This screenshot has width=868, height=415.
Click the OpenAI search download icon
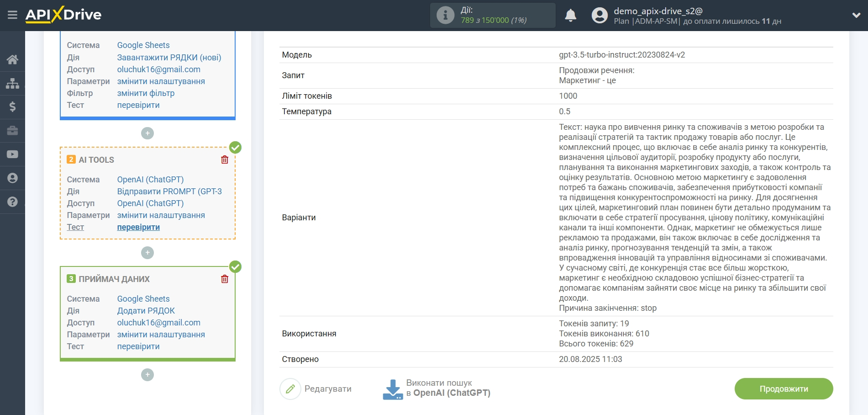(x=393, y=389)
